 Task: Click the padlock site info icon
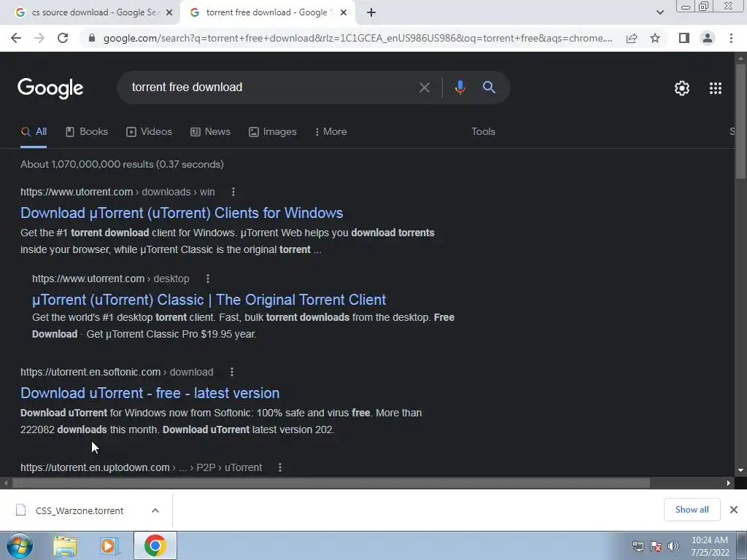click(x=92, y=38)
